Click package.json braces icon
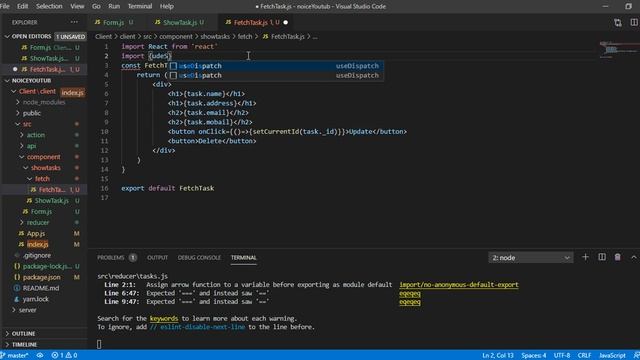Viewport: 640px width, 360px height. coord(17,277)
